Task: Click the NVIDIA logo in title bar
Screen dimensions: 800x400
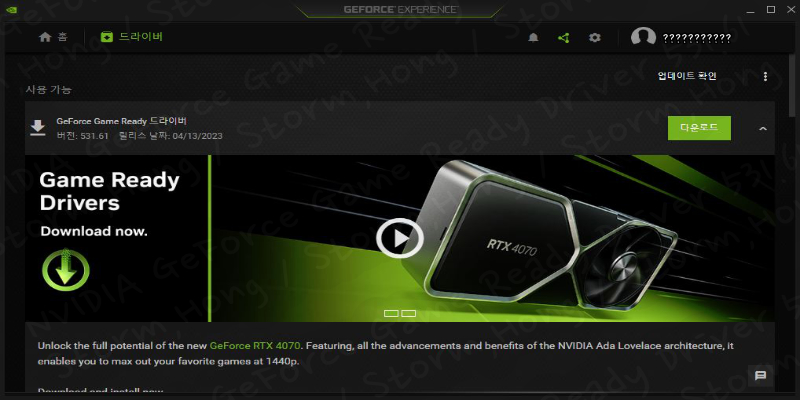Action: 12,9
